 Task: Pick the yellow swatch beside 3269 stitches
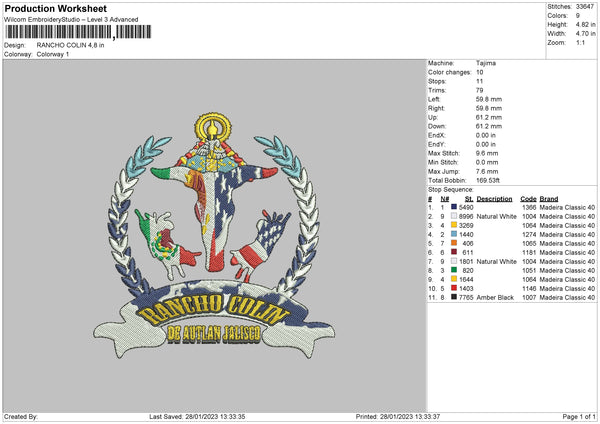tap(454, 225)
